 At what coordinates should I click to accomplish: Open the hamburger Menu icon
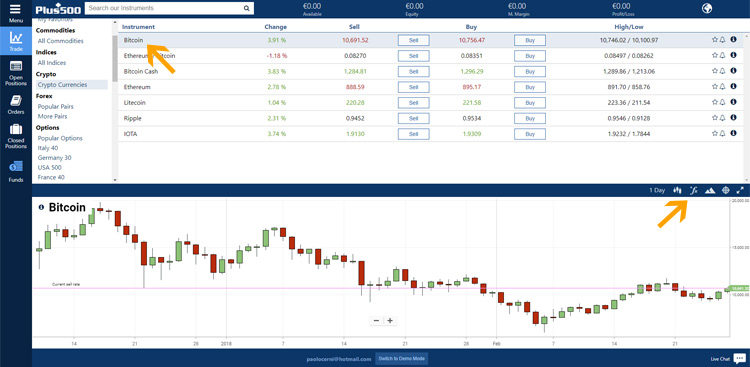(x=15, y=9)
